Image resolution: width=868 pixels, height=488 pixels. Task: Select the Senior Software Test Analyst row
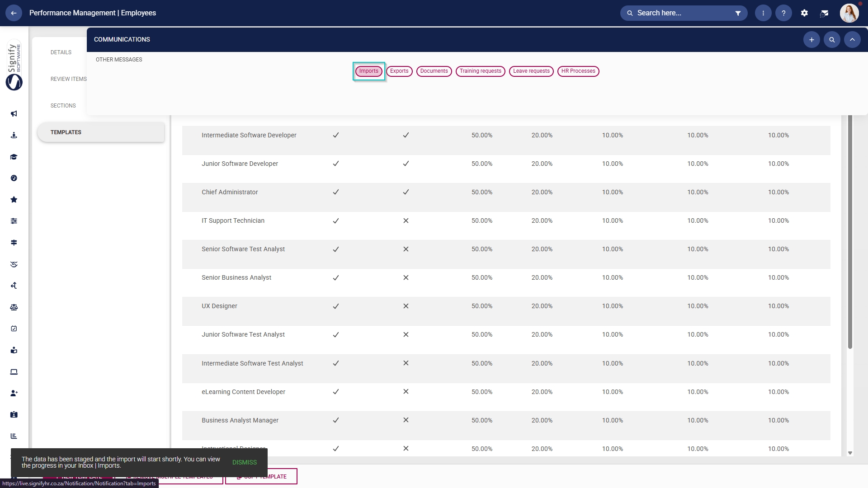tap(506, 254)
